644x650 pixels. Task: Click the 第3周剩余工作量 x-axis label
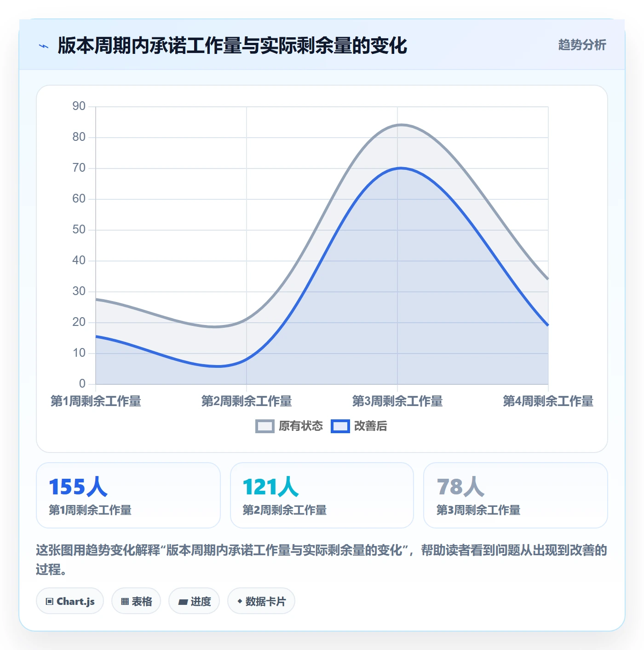[397, 401]
